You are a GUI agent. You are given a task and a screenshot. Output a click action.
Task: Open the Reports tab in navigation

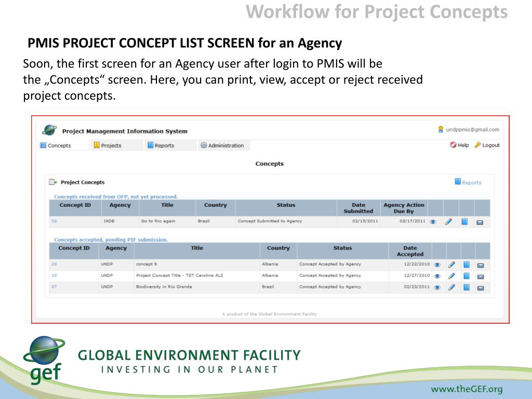click(x=161, y=145)
